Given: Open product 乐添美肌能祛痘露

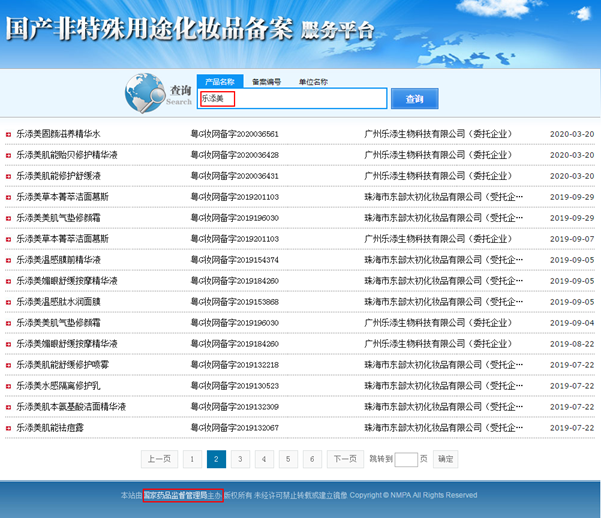Looking at the screenshot, I should (50, 428).
